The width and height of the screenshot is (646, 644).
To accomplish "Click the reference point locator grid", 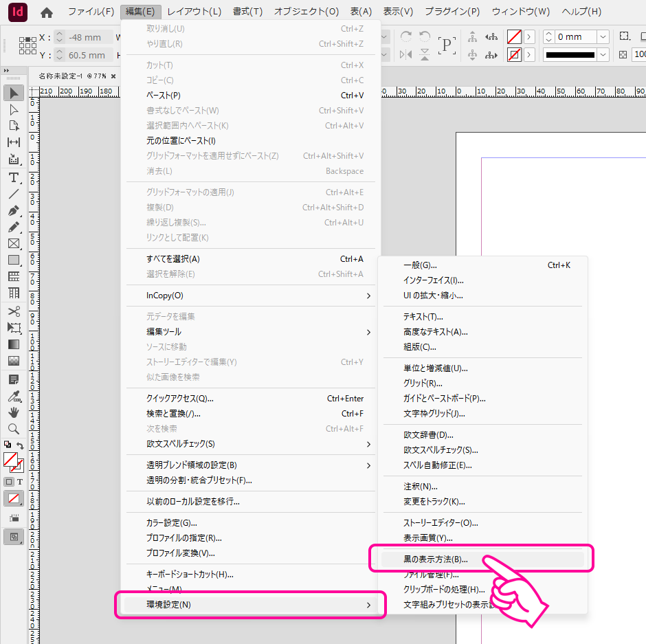I will click(27, 45).
